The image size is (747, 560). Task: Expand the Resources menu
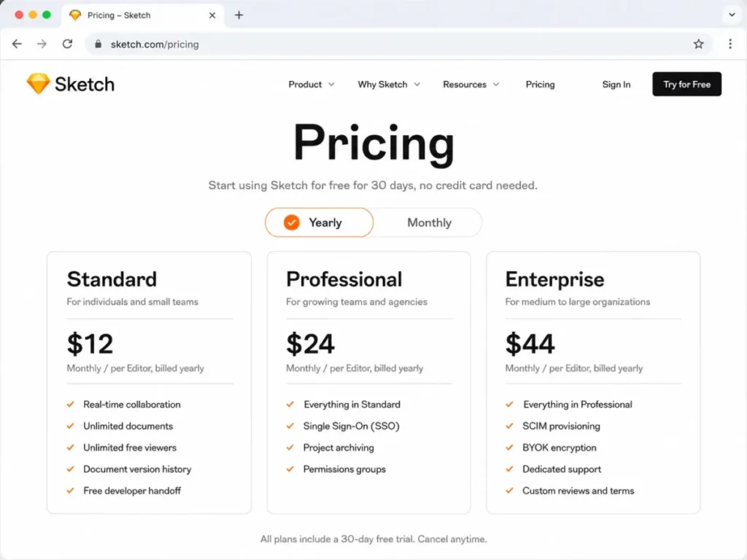tap(471, 85)
